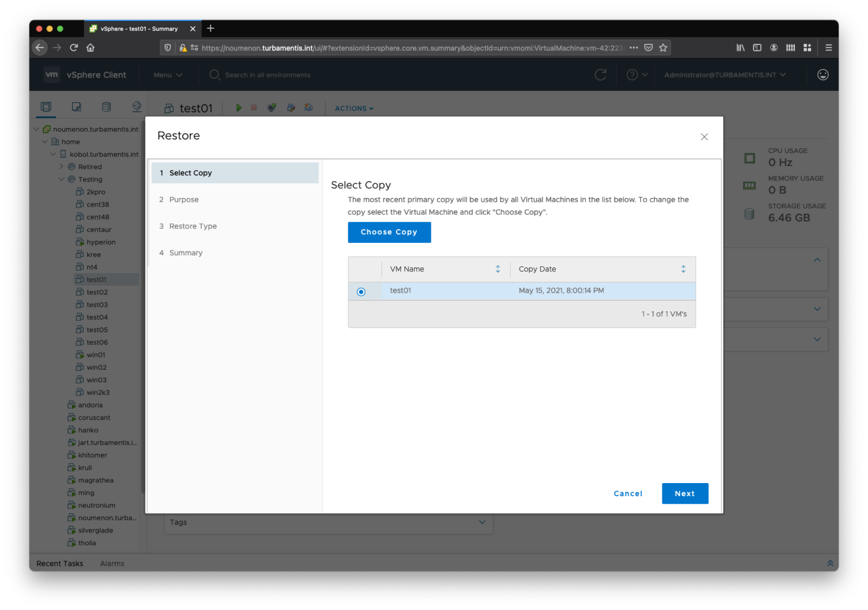Shut down the test01 virtual machine
Viewport: 868px width, 610px height.
point(253,107)
